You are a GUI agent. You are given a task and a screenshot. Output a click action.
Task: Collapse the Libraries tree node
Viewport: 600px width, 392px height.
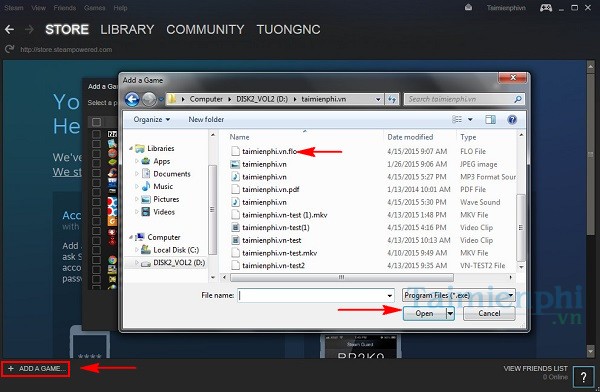pos(131,149)
